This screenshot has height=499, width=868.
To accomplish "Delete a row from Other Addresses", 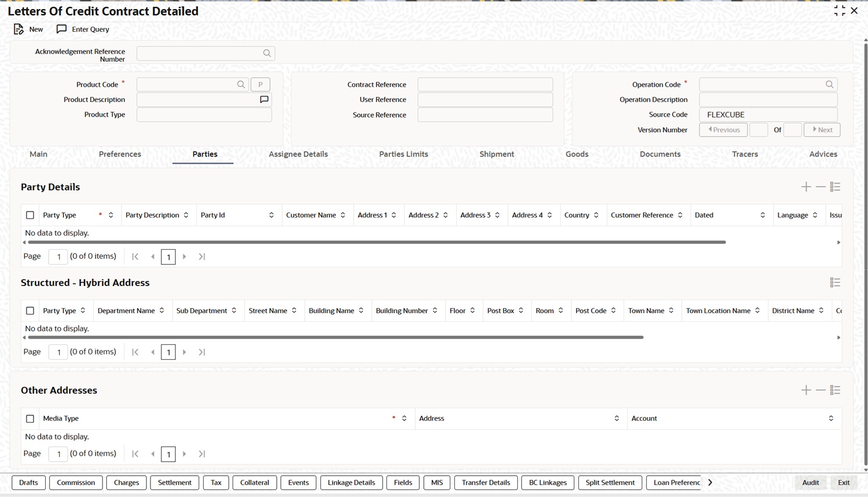I will click(821, 390).
